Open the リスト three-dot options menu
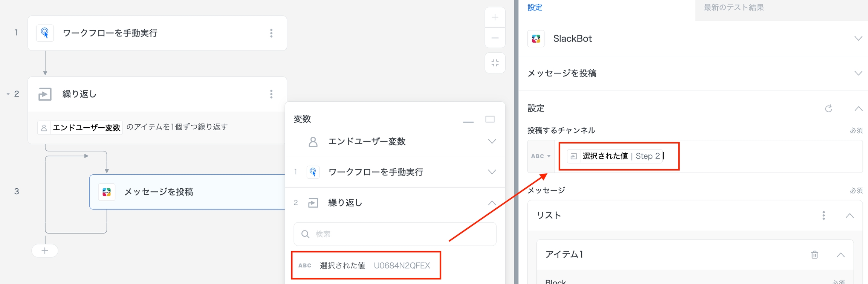The width and height of the screenshot is (868, 284). [824, 215]
